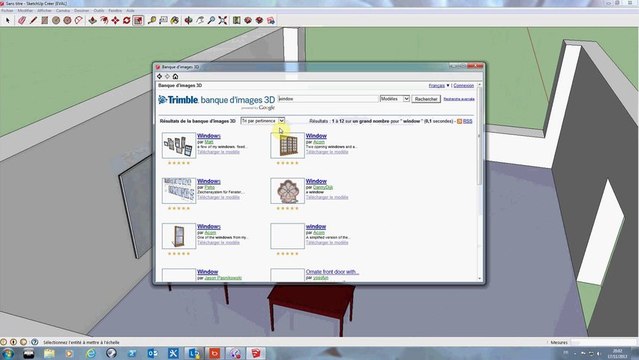Viewport: 639px width, 360px height.
Task: Select the Zoom magnifier tool
Action: pyautogui.click(x=211, y=20)
